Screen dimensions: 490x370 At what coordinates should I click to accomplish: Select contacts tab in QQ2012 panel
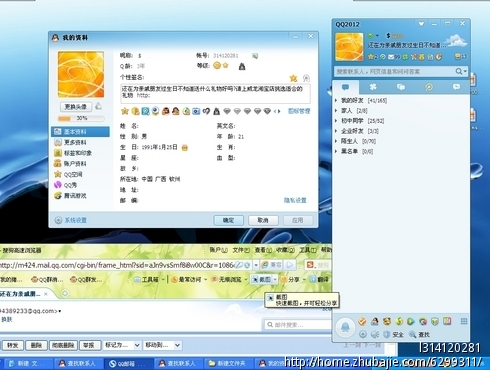tap(345, 87)
